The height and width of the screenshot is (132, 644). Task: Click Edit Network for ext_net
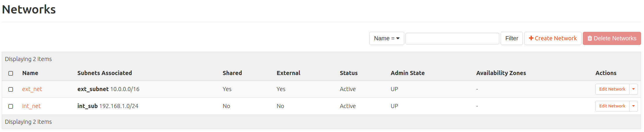click(612, 89)
